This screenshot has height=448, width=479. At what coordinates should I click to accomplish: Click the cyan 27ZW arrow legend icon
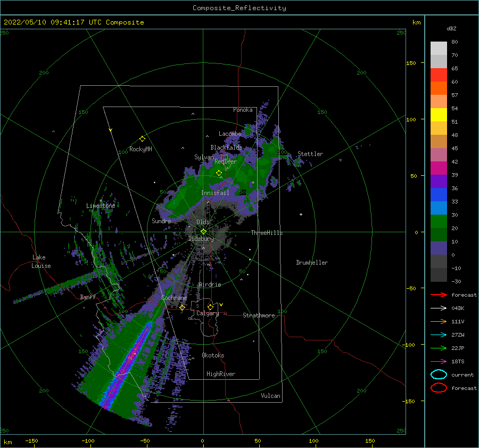439,335
